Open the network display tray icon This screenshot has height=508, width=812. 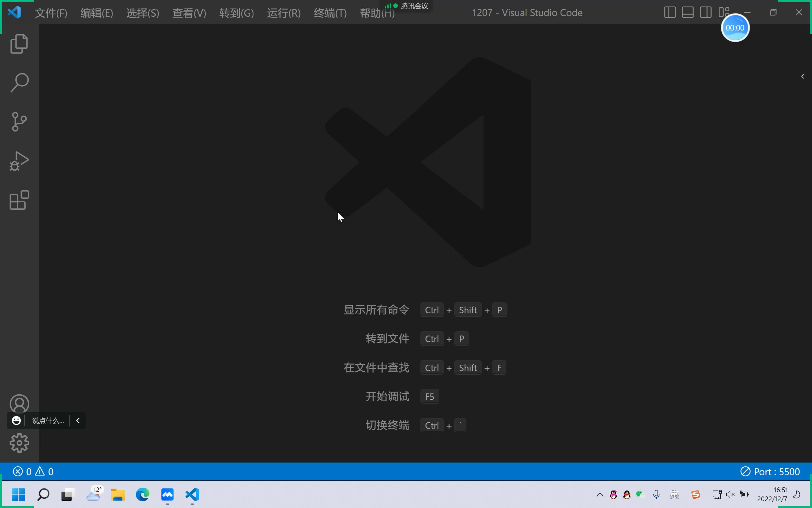point(717,494)
